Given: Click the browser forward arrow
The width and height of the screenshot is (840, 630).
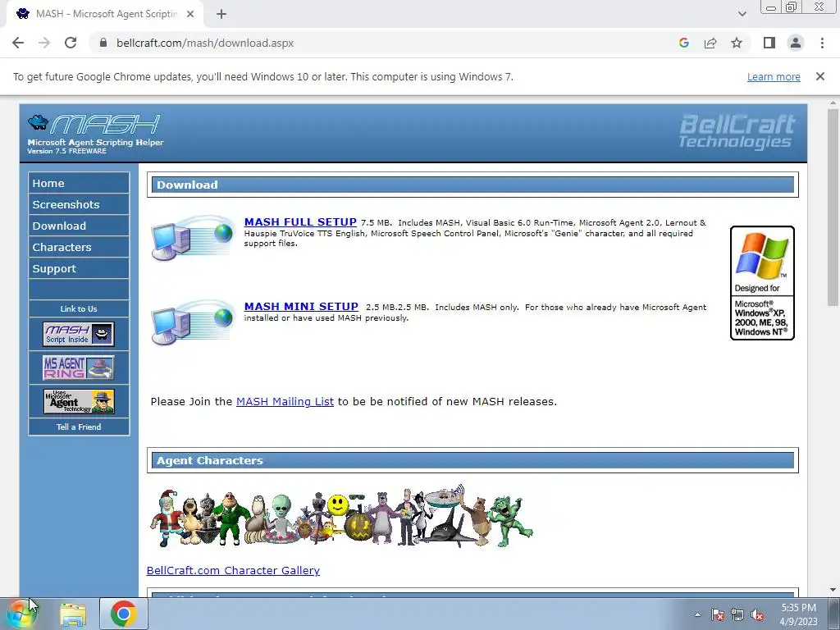Looking at the screenshot, I should pos(44,43).
